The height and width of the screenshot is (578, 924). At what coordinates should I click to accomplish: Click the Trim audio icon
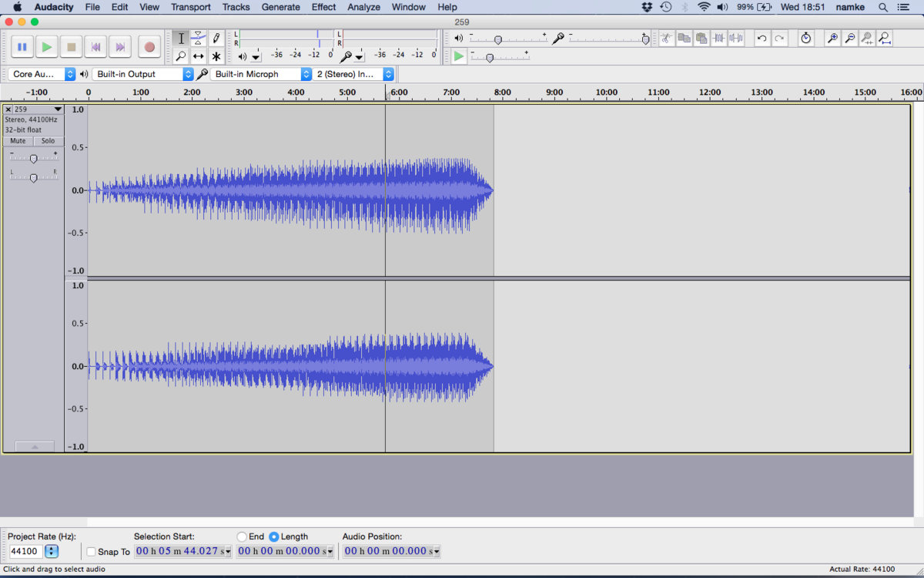coord(719,39)
